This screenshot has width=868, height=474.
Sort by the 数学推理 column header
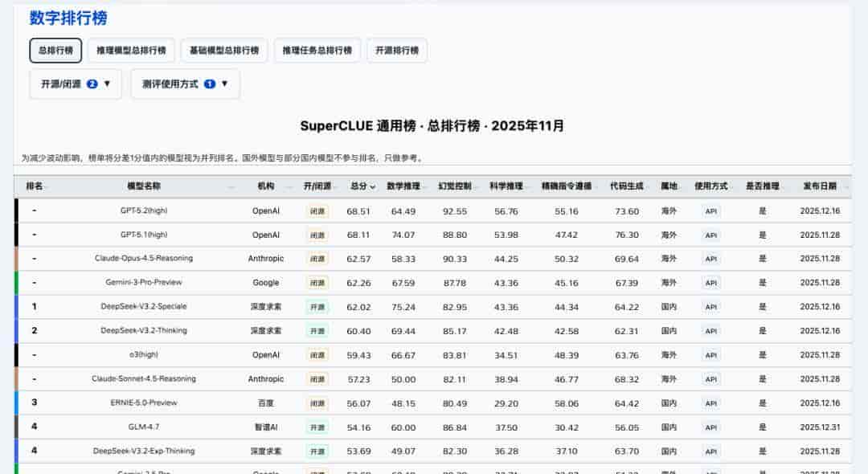click(x=403, y=186)
